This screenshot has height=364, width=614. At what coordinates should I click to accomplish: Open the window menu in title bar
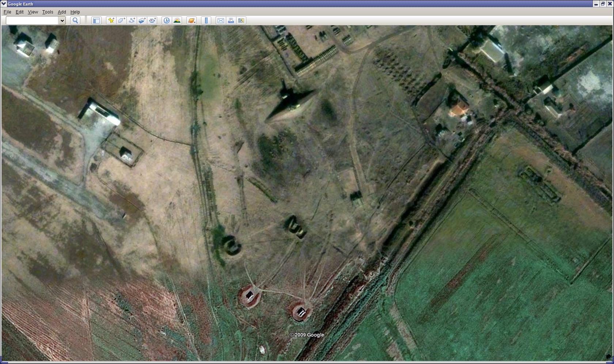4,4
